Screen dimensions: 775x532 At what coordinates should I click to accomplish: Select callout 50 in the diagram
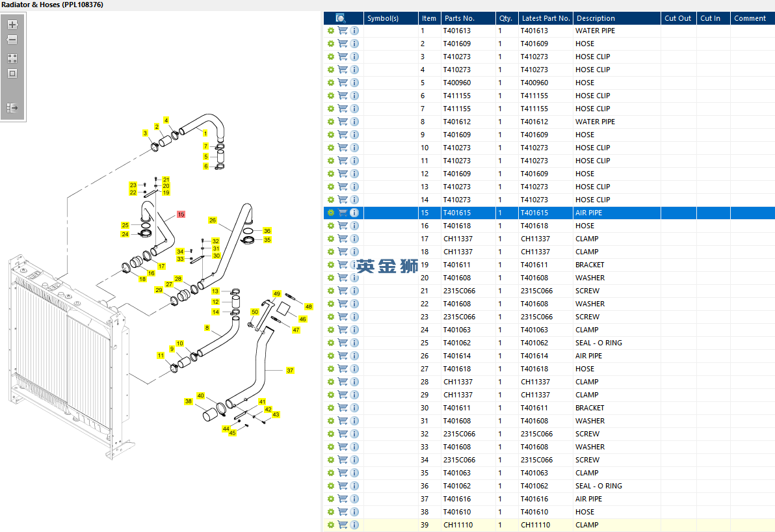255,312
